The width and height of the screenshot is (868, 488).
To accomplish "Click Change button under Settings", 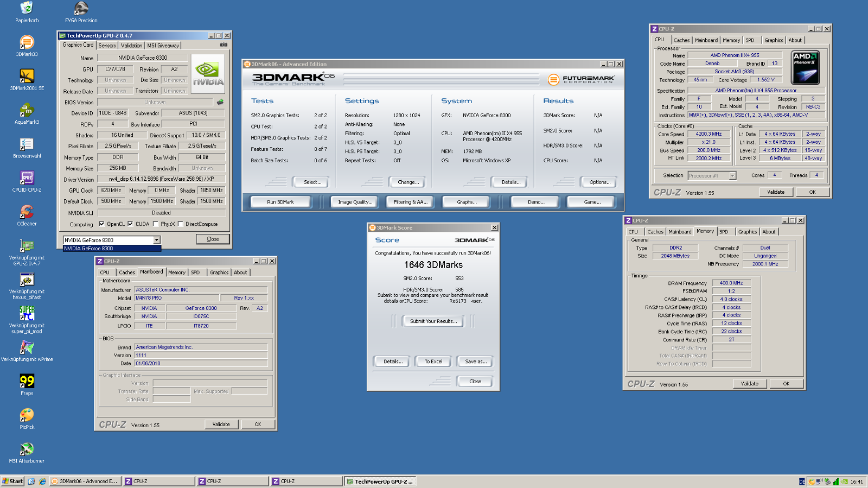I will coord(408,182).
